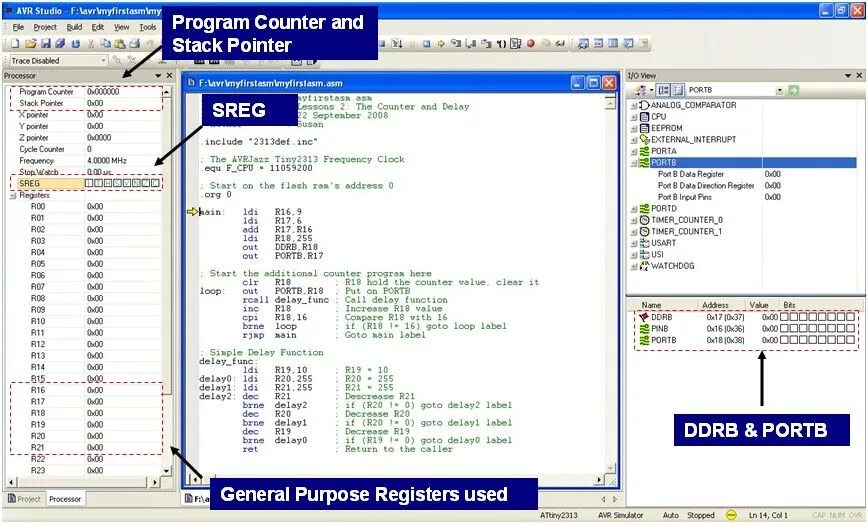
Task: Toggle the I flag bit in SREG
Action: coord(89,183)
